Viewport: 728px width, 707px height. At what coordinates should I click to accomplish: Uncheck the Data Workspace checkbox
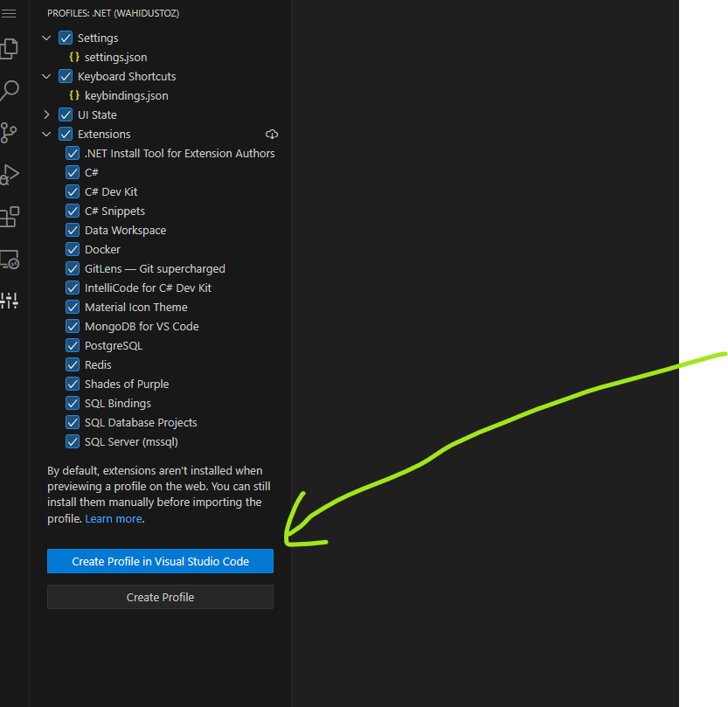[73, 230]
